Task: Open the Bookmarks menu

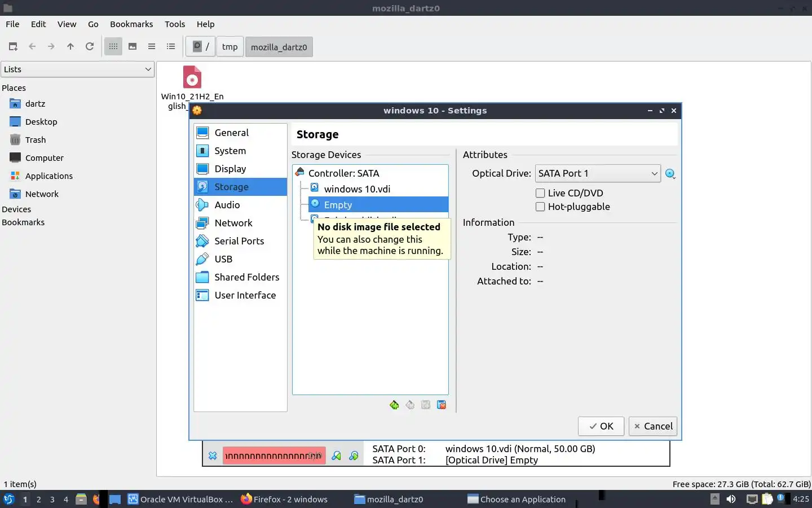Action: click(131, 24)
